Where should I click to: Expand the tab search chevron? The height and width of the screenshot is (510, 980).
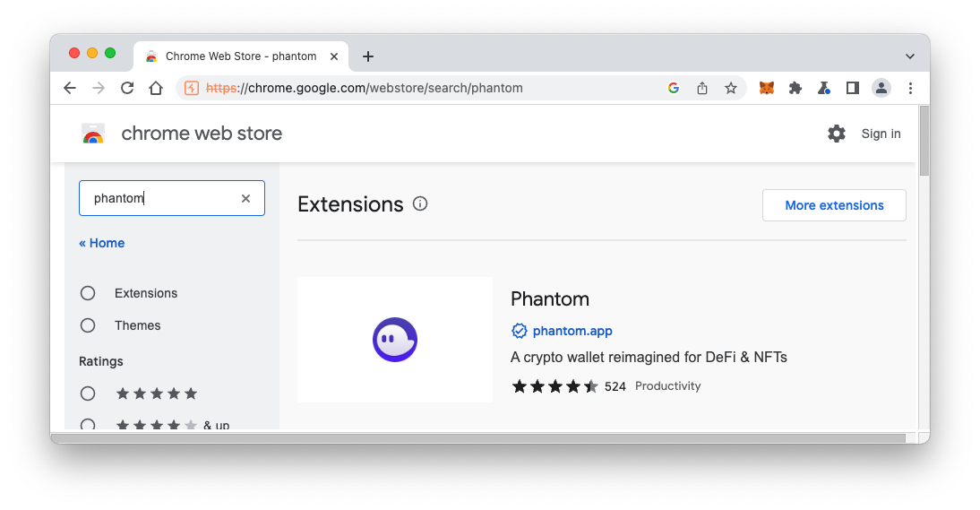[x=910, y=56]
